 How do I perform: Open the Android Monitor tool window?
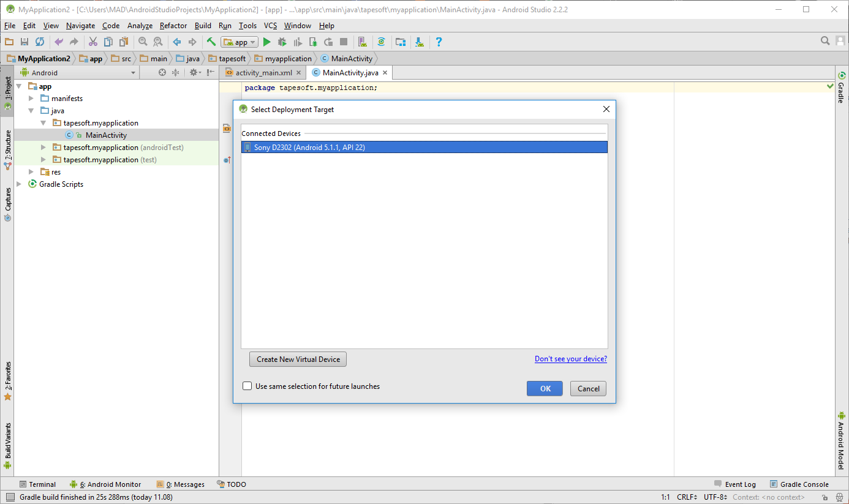pos(105,484)
